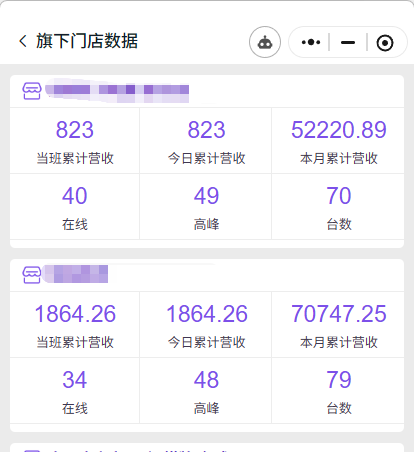Click the 在线 label under 34

75,408
